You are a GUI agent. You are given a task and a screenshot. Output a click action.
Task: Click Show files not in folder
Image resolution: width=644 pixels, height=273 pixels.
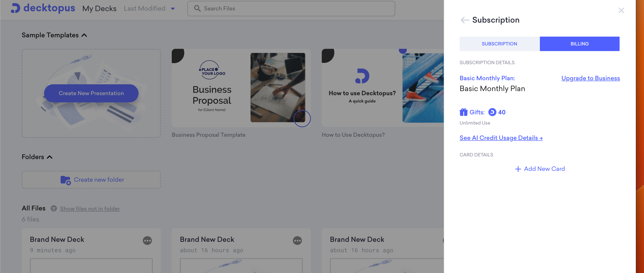pos(90,209)
